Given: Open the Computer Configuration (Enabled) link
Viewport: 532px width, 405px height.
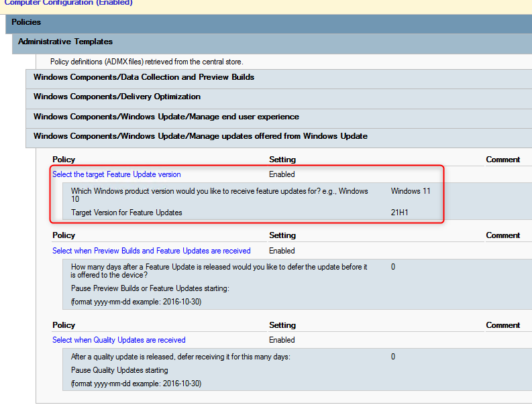Looking at the screenshot, I should click(68, 3).
